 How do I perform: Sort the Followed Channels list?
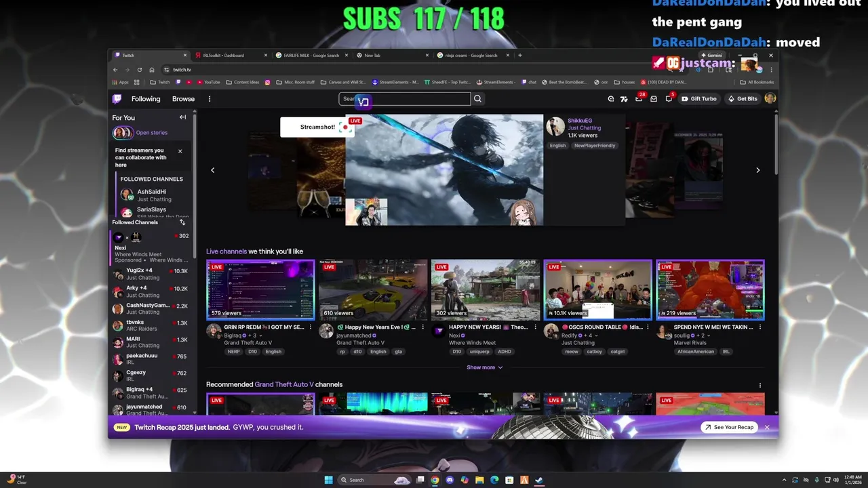(x=182, y=222)
